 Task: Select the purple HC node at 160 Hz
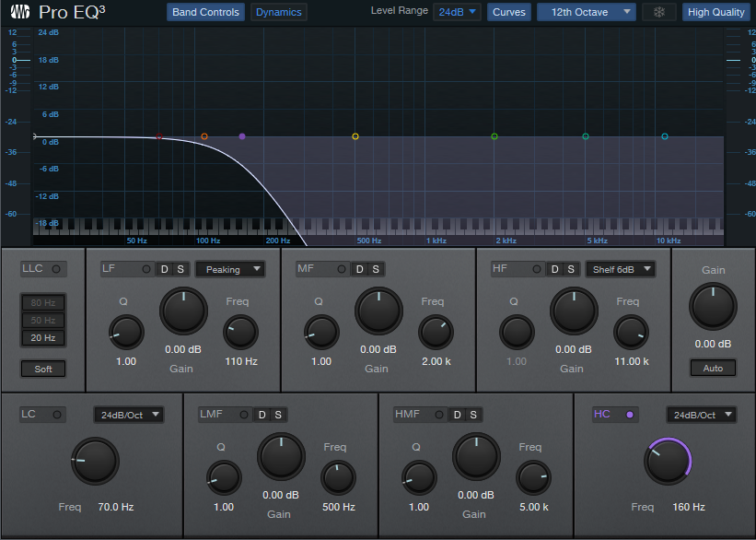242,136
